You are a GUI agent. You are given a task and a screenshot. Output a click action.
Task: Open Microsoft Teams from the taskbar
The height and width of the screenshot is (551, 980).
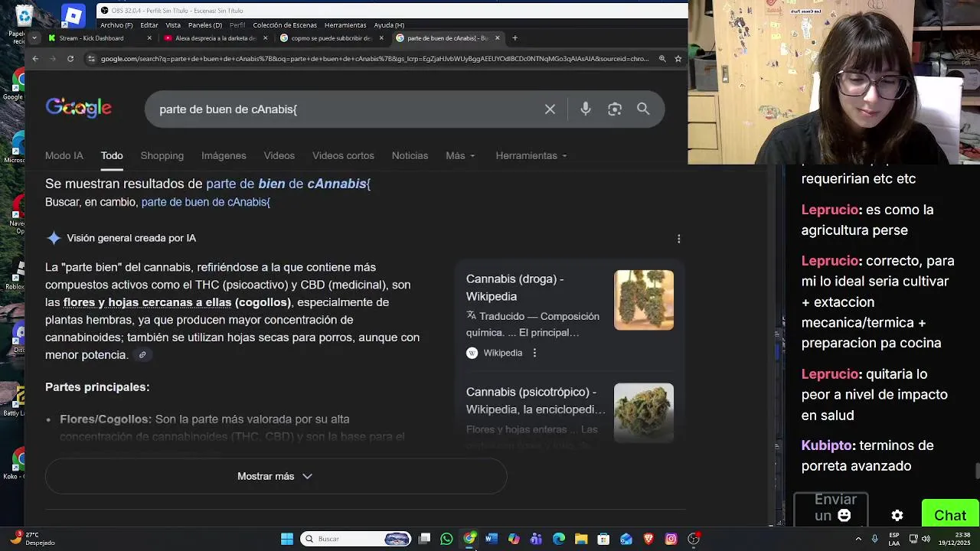pos(536,539)
